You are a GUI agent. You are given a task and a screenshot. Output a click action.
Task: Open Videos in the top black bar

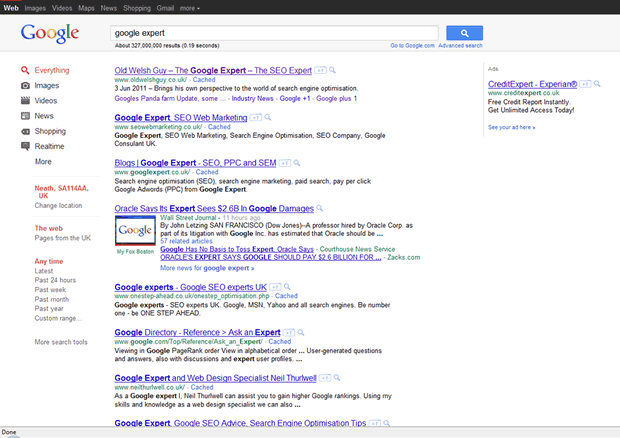click(62, 8)
